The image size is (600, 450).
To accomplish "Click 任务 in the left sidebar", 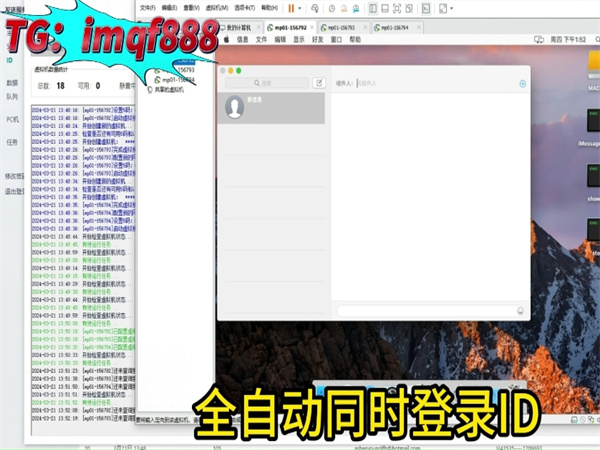I will coord(11,142).
